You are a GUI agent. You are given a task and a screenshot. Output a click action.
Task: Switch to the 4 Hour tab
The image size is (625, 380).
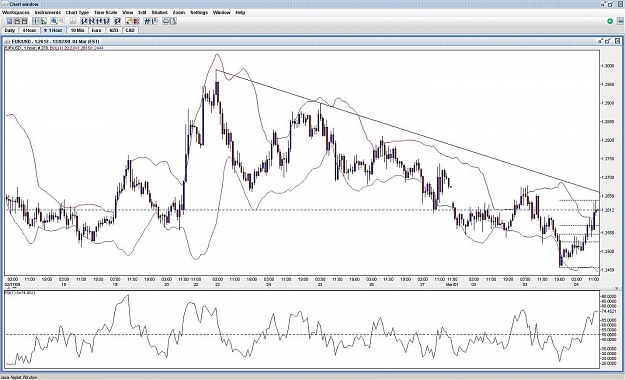point(29,30)
